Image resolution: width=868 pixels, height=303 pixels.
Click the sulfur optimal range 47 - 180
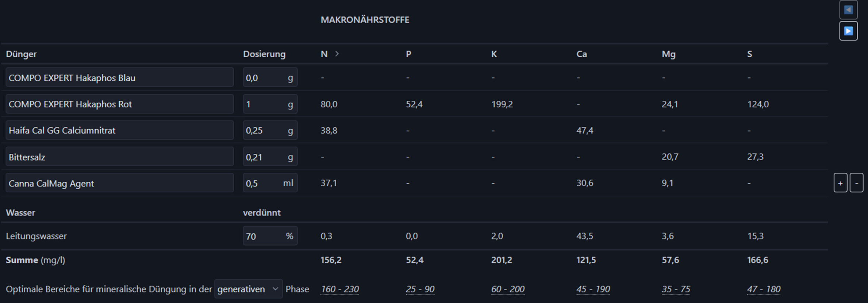(764, 289)
